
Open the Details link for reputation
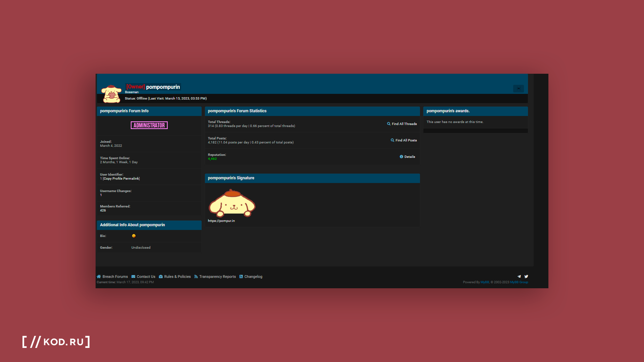410,157
